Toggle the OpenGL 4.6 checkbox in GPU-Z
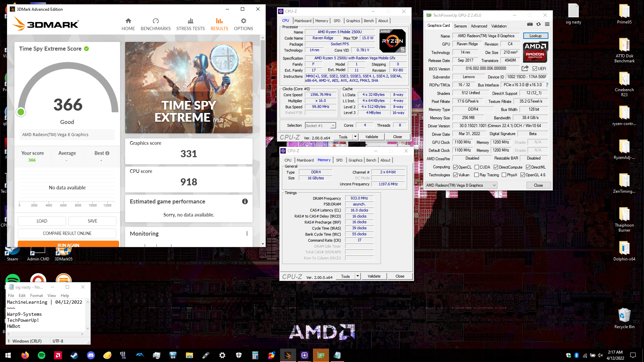This screenshot has width=644, height=362. pyautogui.click(x=523, y=175)
